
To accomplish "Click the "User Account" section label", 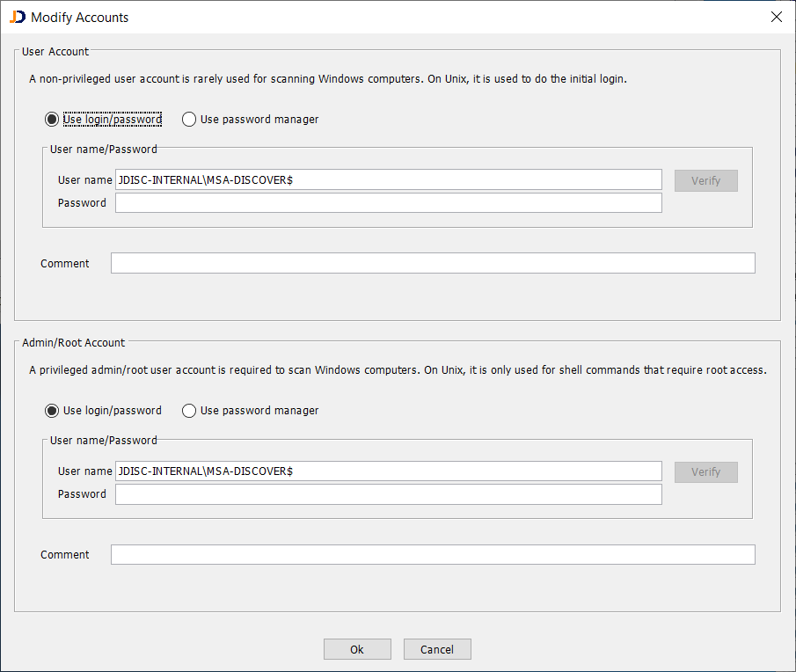I will tap(55, 51).
